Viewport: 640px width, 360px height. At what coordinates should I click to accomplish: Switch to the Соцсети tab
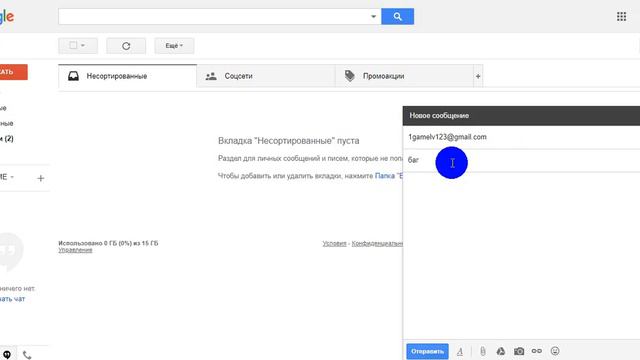pos(266,76)
